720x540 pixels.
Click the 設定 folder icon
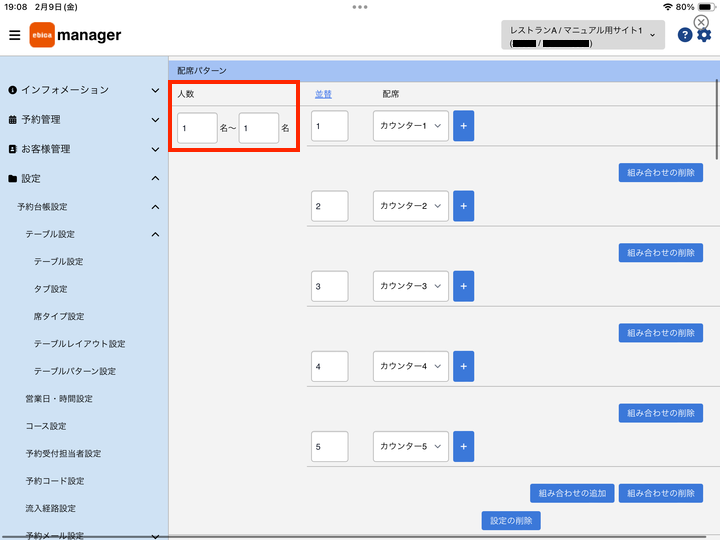(12, 179)
